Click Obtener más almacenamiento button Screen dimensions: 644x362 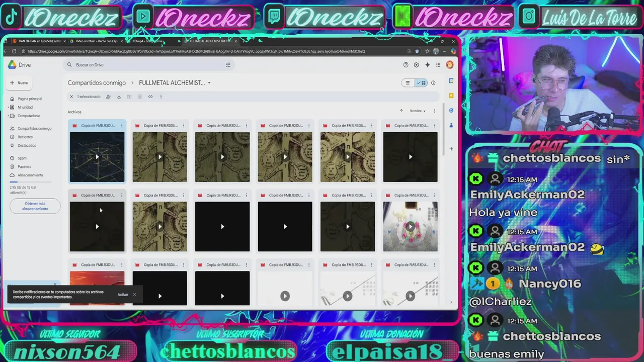coord(35,206)
